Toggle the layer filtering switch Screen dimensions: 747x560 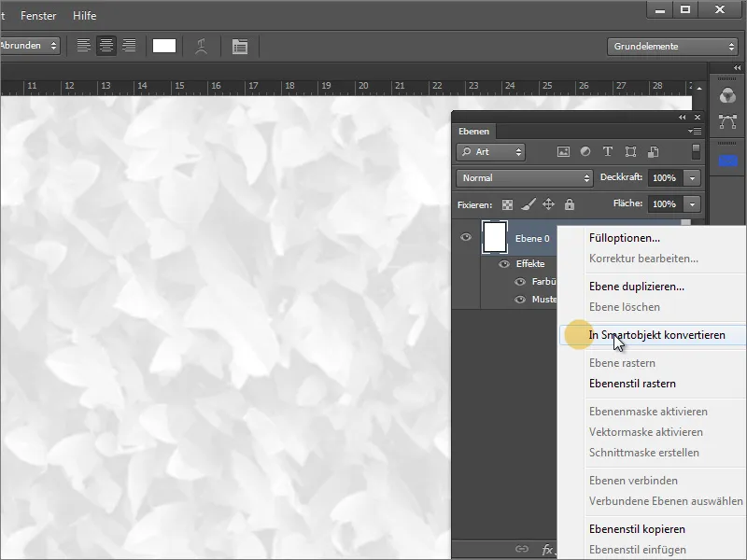click(696, 152)
